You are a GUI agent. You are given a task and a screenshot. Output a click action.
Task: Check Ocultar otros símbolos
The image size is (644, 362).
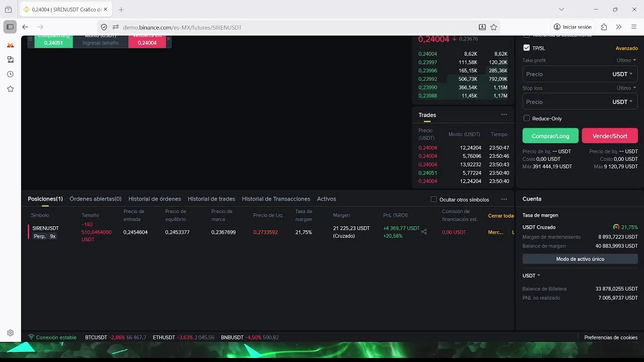(434, 200)
